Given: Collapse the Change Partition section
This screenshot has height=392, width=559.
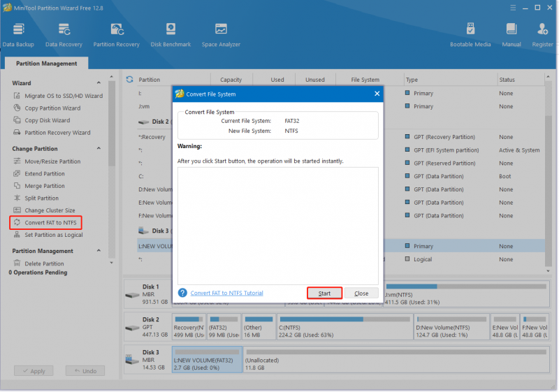Looking at the screenshot, I should point(99,148).
